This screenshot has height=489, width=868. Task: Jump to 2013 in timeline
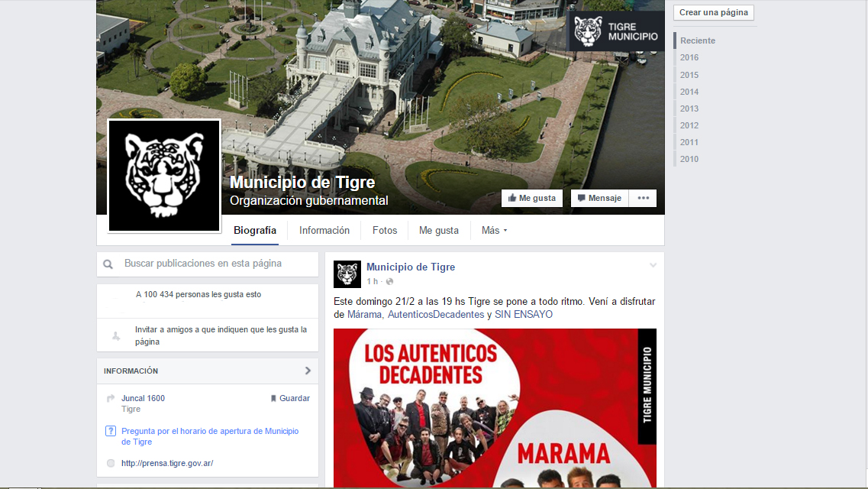(x=689, y=108)
